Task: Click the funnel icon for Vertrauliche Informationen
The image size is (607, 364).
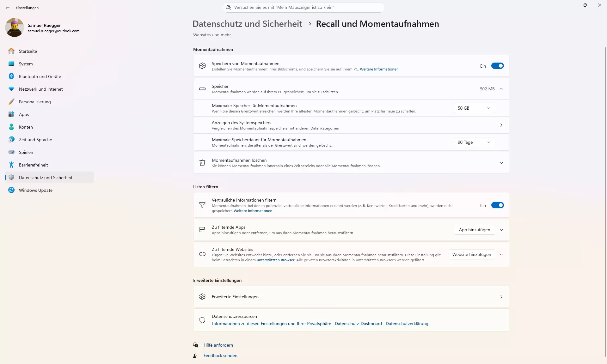Action: point(202,205)
